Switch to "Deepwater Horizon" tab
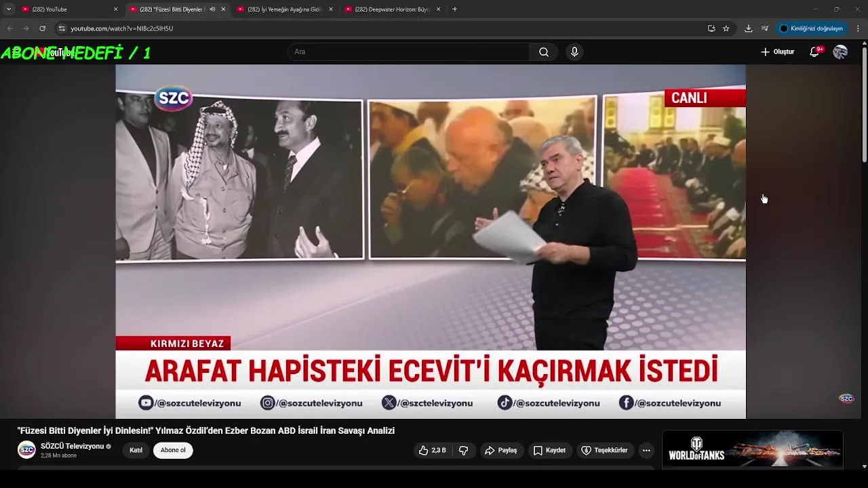This screenshot has width=868, height=488. click(x=393, y=9)
